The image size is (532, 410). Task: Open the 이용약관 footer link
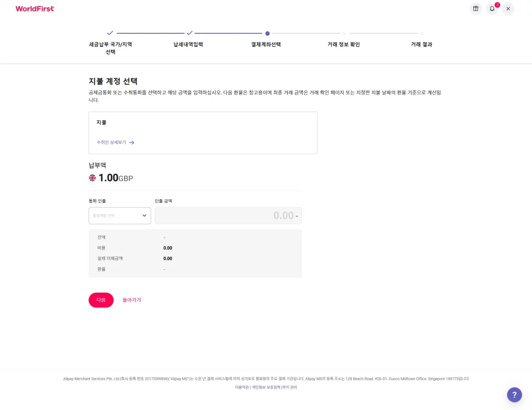[x=242, y=387]
